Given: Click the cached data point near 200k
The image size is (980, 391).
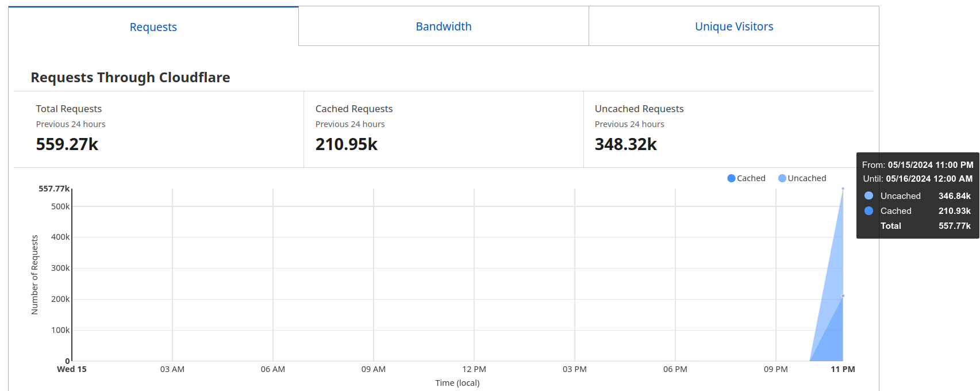Looking at the screenshot, I should click(x=843, y=296).
